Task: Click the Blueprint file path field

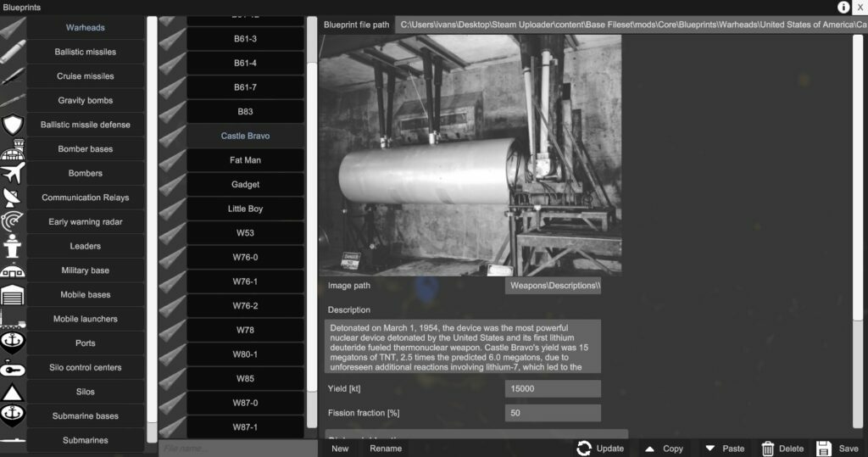Action: [x=631, y=25]
